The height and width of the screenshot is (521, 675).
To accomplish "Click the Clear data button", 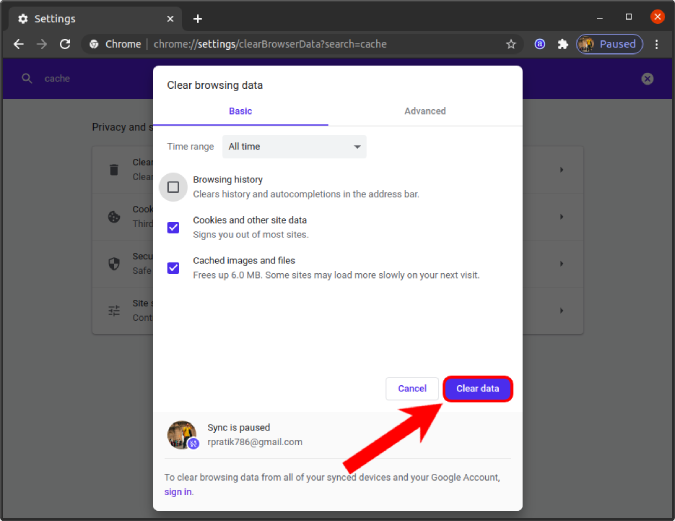I will coord(477,388).
